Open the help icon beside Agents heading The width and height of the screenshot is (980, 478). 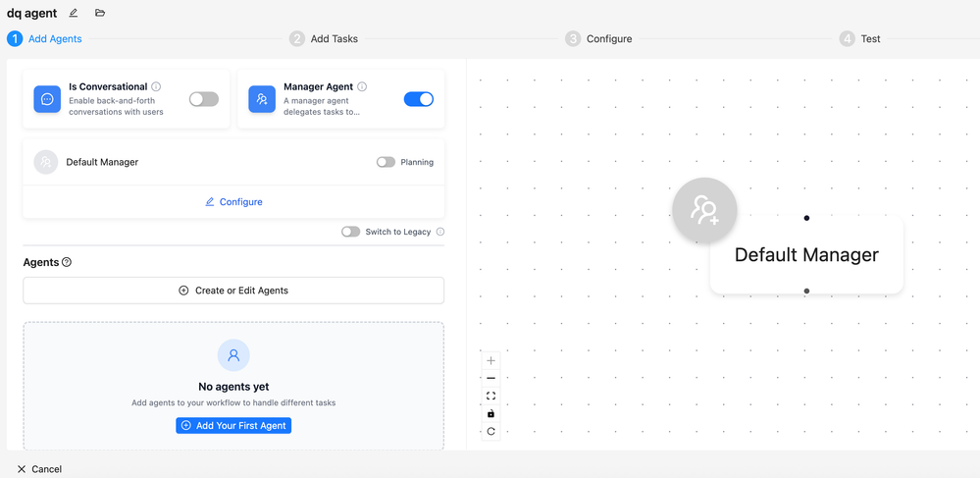click(x=67, y=262)
